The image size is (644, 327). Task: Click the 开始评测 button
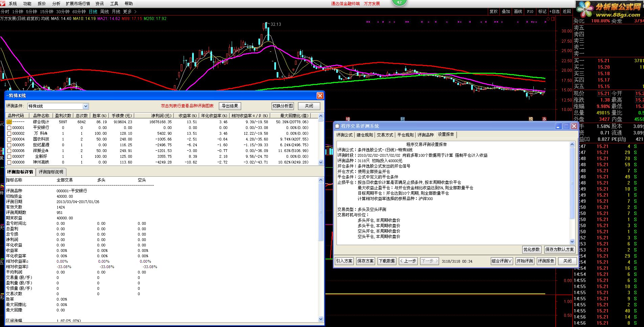tap(525, 261)
